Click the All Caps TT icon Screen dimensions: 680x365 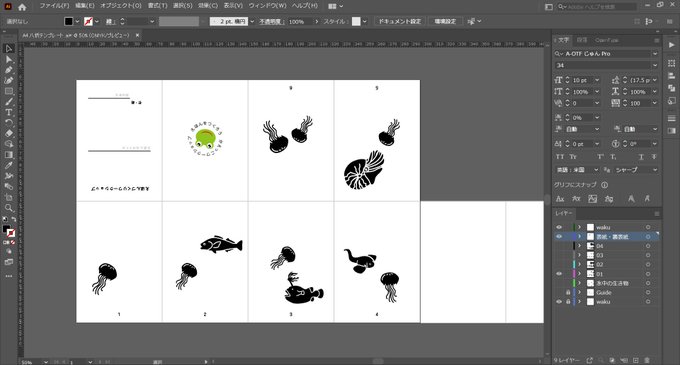[560, 156]
